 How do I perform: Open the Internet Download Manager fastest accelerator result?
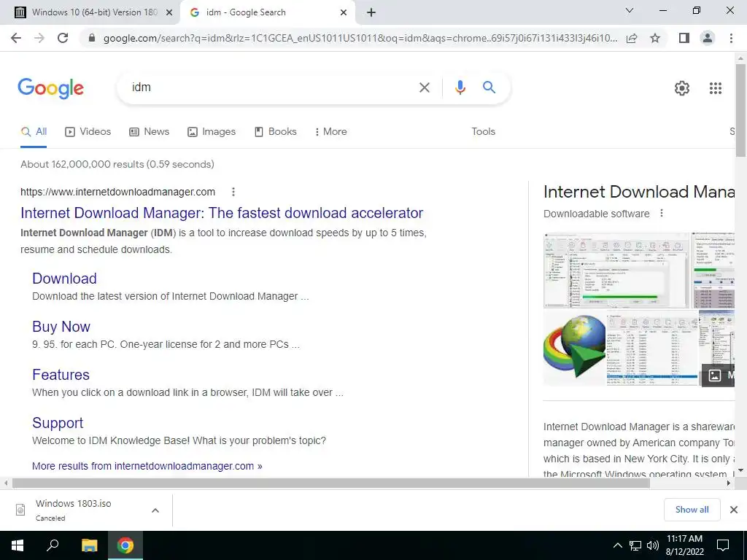pos(222,213)
